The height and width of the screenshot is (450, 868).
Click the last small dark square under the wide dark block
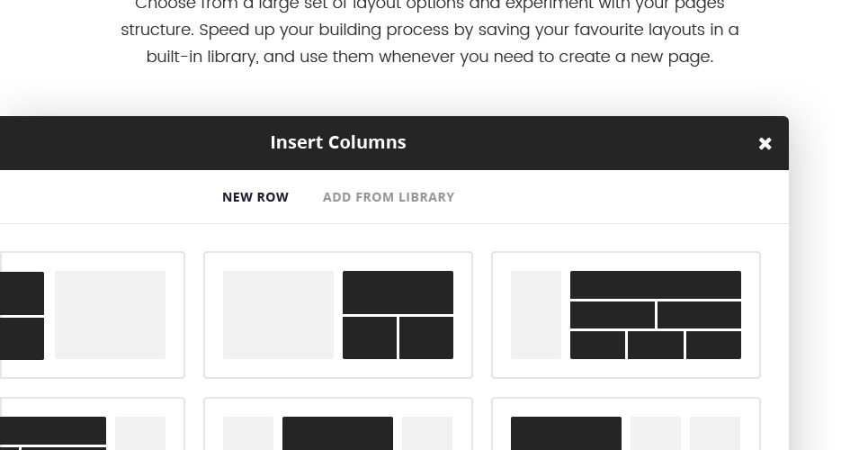(426, 337)
